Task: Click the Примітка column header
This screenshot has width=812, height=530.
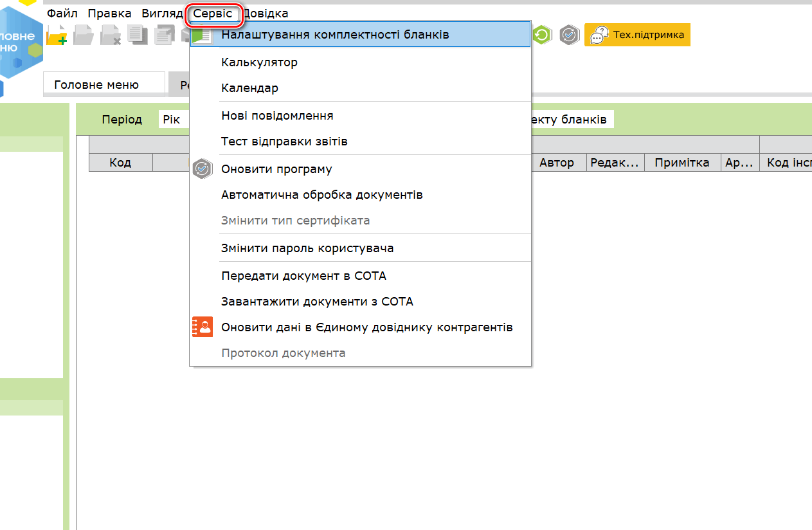Action: point(681,163)
